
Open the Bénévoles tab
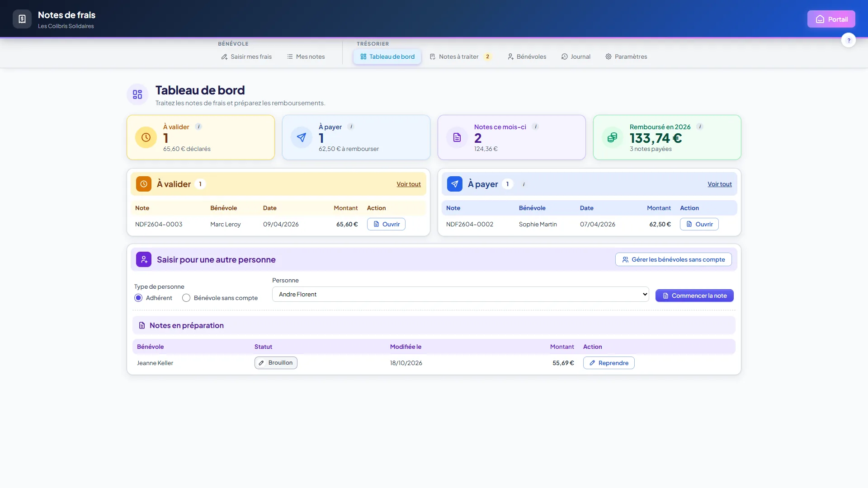click(527, 56)
